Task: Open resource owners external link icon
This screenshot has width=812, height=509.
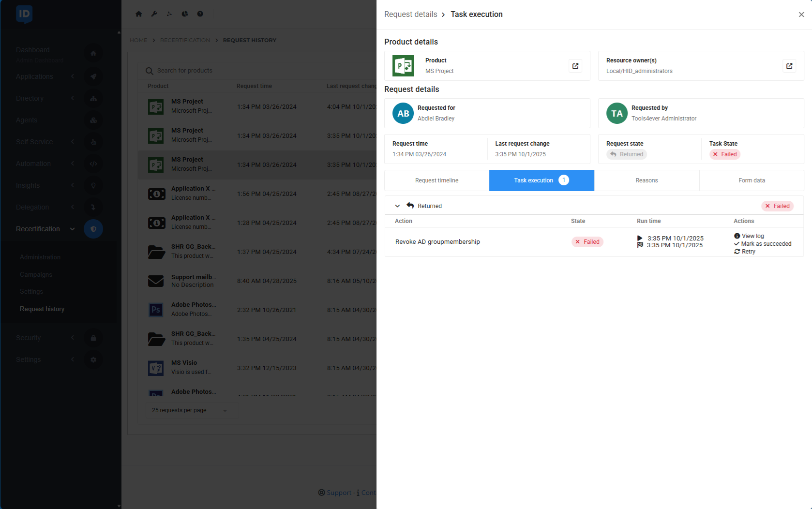Action: [789, 66]
